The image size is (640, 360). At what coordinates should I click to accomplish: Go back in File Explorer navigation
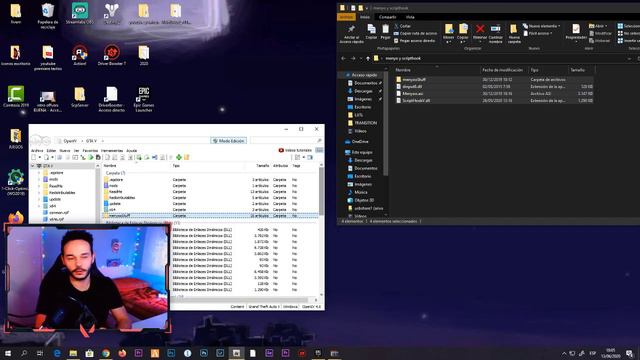coord(343,58)
